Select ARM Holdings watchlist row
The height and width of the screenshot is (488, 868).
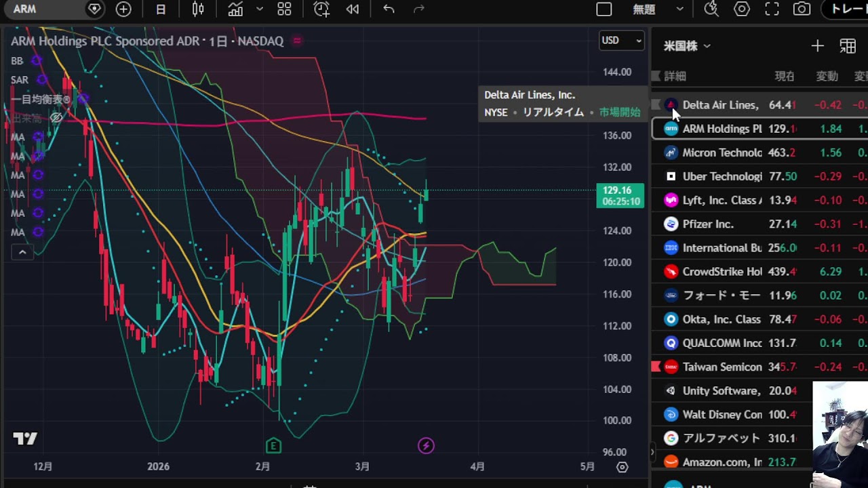pyautogui.click(x=759, y=129)
